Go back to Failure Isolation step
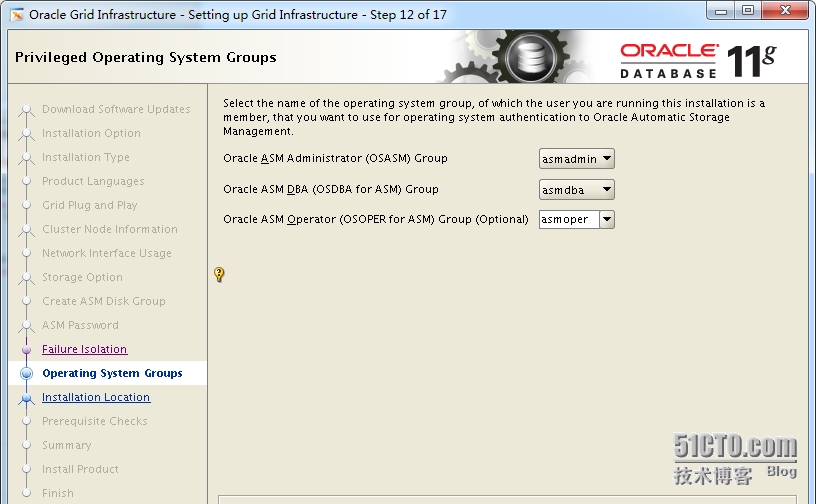 [x=84, y=349]
